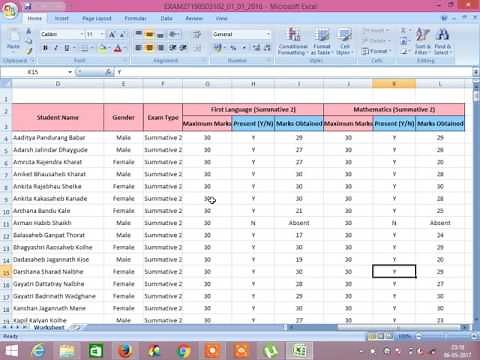
Task: Switch to the View tab
Action: tap(221, 18)
